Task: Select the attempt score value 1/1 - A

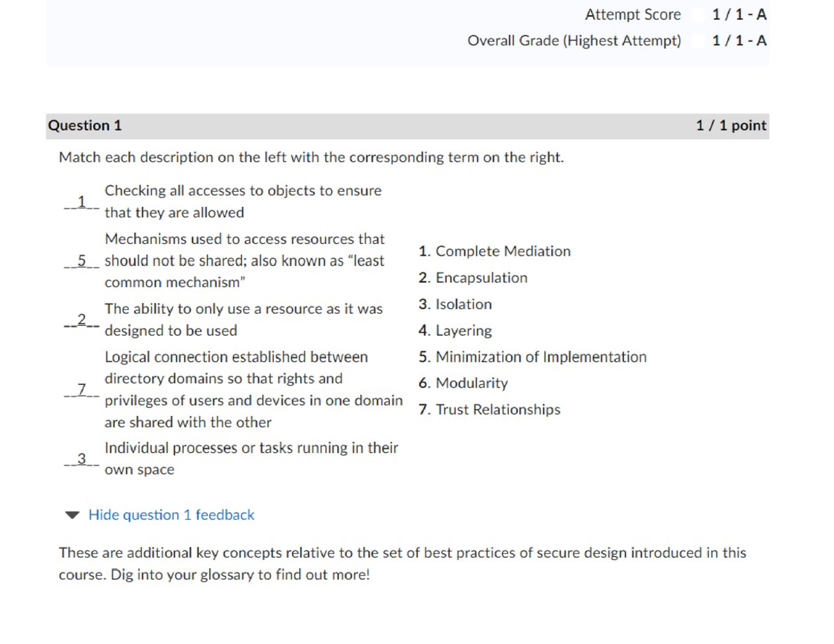Action: click(x=737, y=14)
